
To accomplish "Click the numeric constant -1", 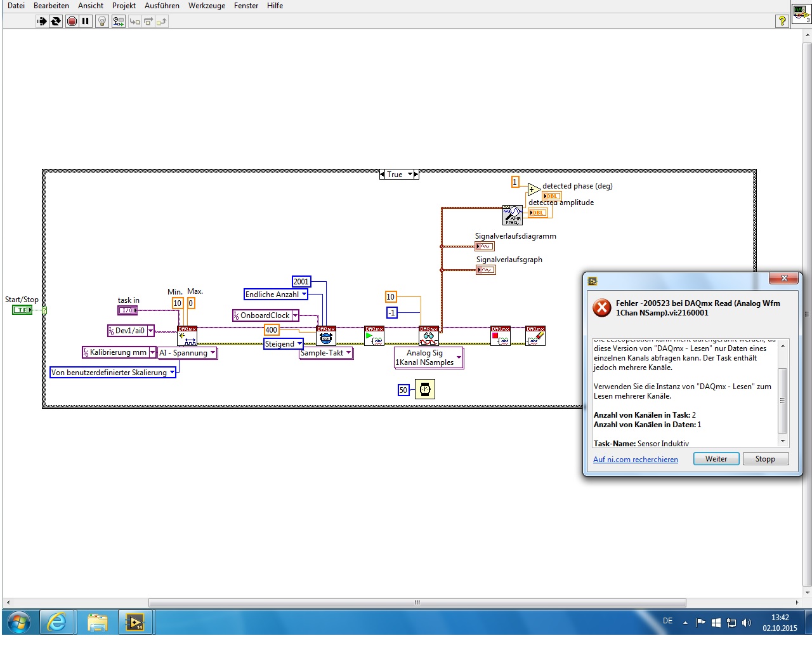I will [x=392, y=313].
